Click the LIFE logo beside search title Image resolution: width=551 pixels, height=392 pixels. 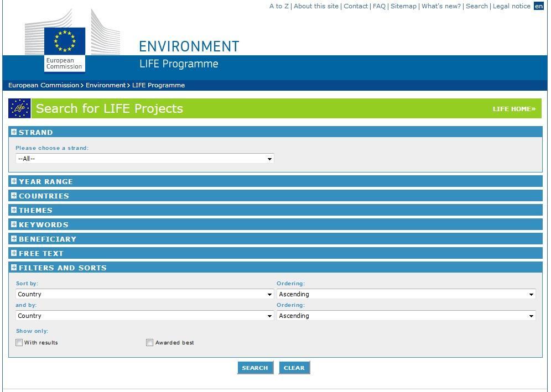point(20,108)
